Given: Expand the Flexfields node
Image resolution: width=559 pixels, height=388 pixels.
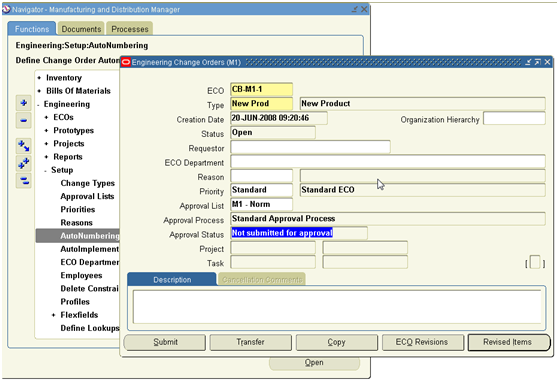Looking at the screenshot, I should tap(53, 315).
